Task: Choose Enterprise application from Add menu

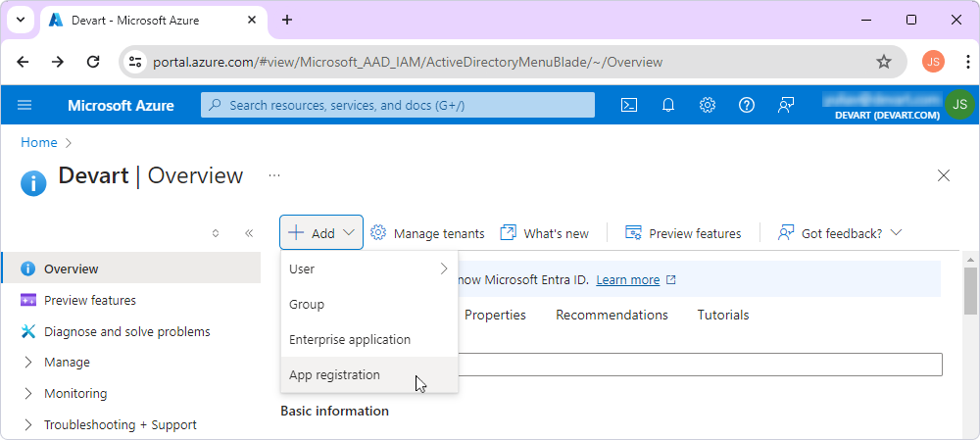Action: coord(369,339)
